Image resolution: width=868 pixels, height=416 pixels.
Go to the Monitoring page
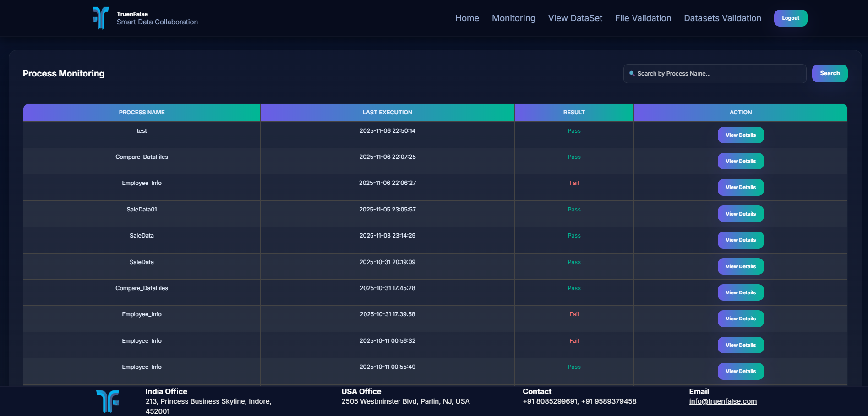tap(513, 18)
